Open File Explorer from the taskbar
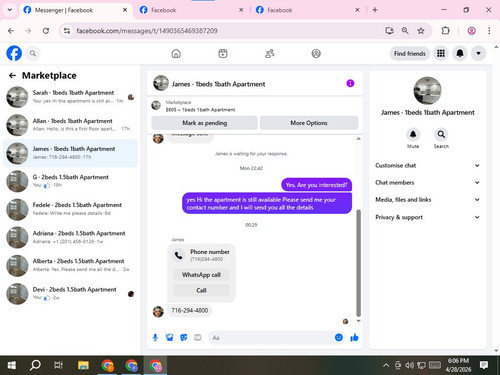 click(x=83, y=365)
